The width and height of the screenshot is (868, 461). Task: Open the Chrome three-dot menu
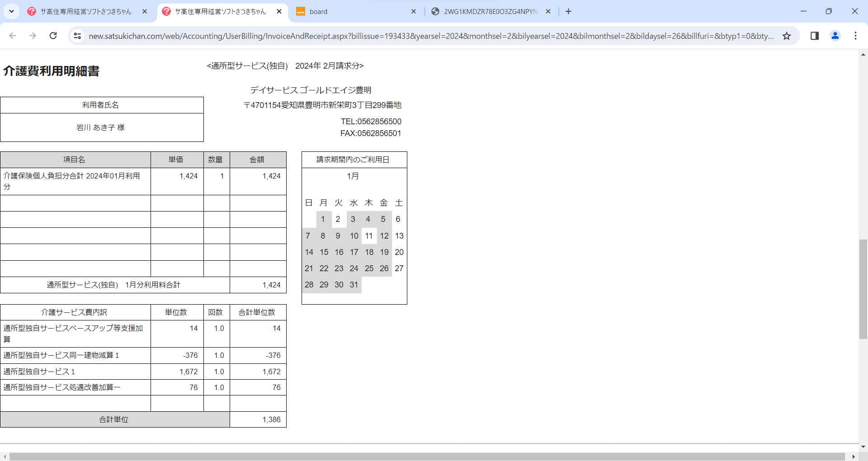855,36
